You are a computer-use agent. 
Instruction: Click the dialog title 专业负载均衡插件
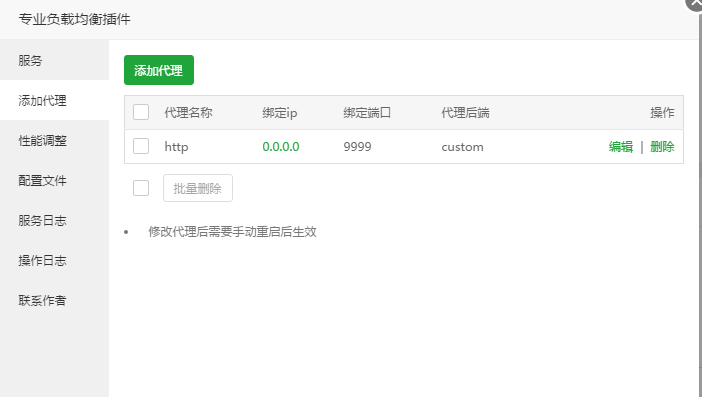tap(74, 19)
